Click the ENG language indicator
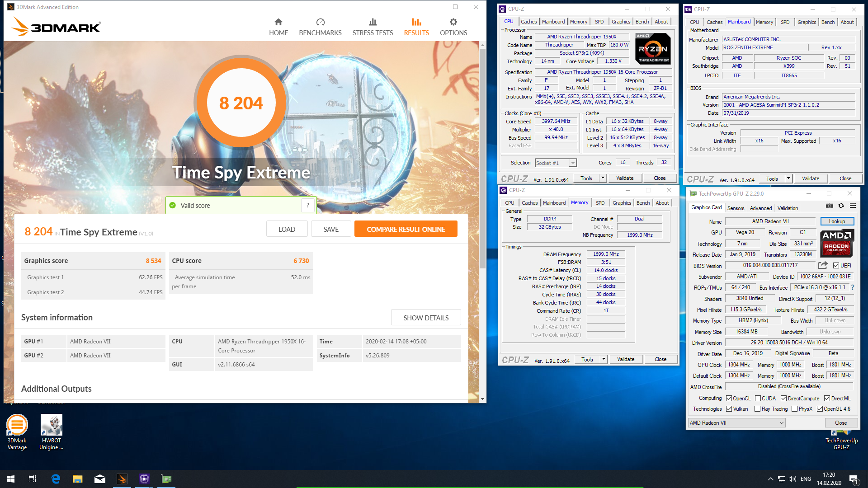 point(806,479)
